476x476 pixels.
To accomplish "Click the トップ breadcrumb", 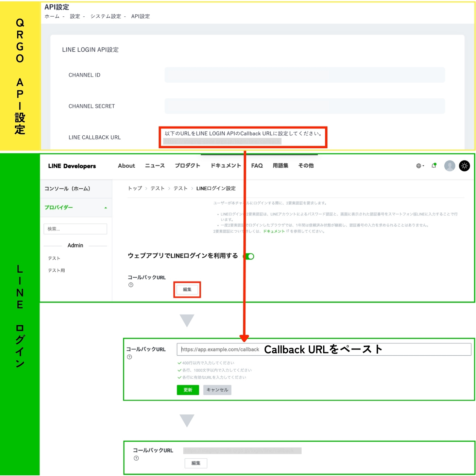I will pos(135,188).
